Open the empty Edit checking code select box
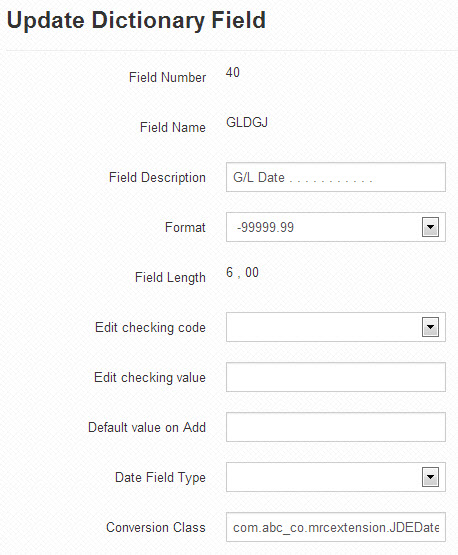Screen dimensions: 458x555 [336, 327]
